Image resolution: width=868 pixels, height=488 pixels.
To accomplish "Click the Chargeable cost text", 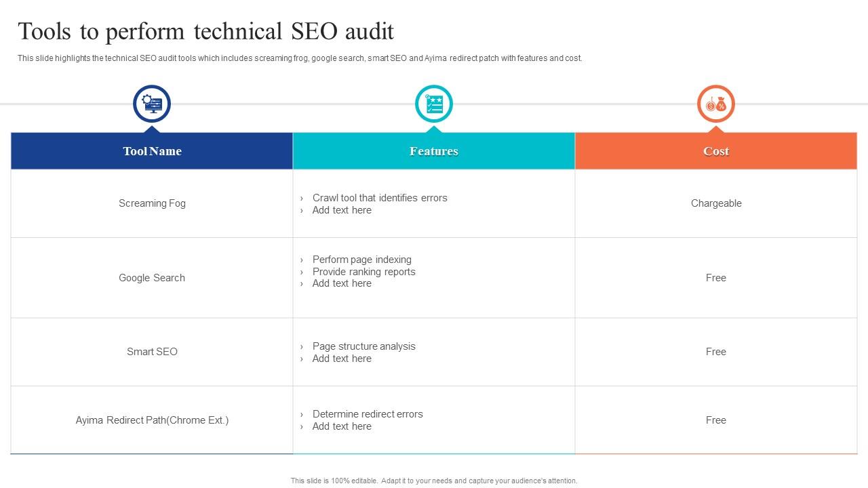I will pos(716,203).
